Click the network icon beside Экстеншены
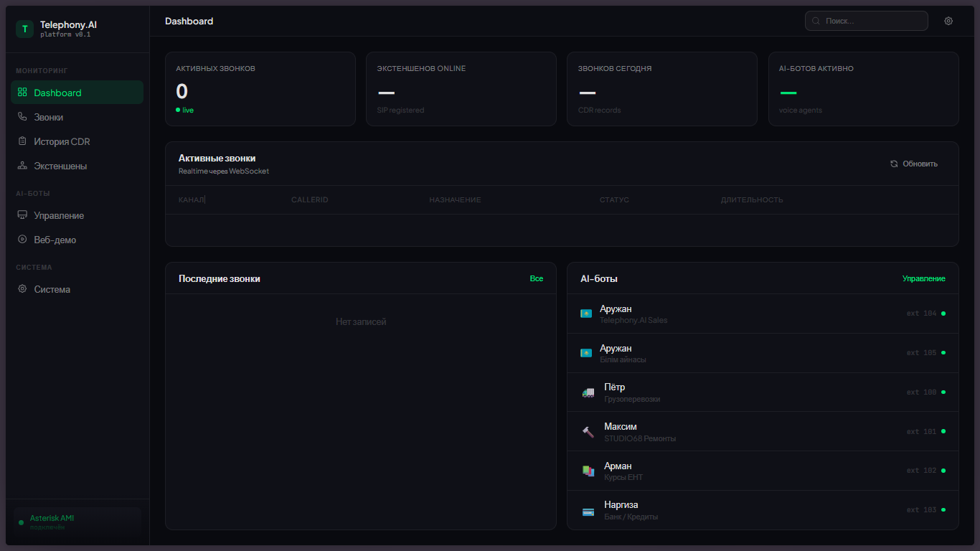The image size is (980, 551). click(22, 166)
